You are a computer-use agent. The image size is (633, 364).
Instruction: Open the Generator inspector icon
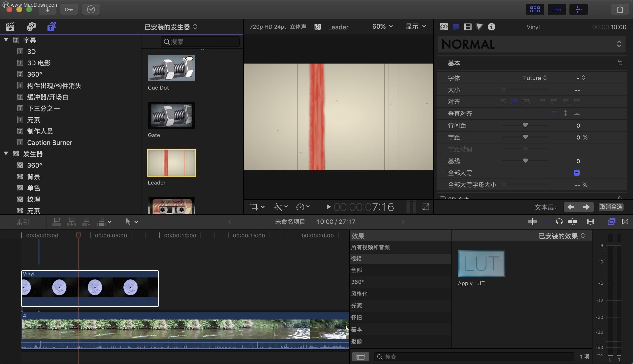pos(444,27)
